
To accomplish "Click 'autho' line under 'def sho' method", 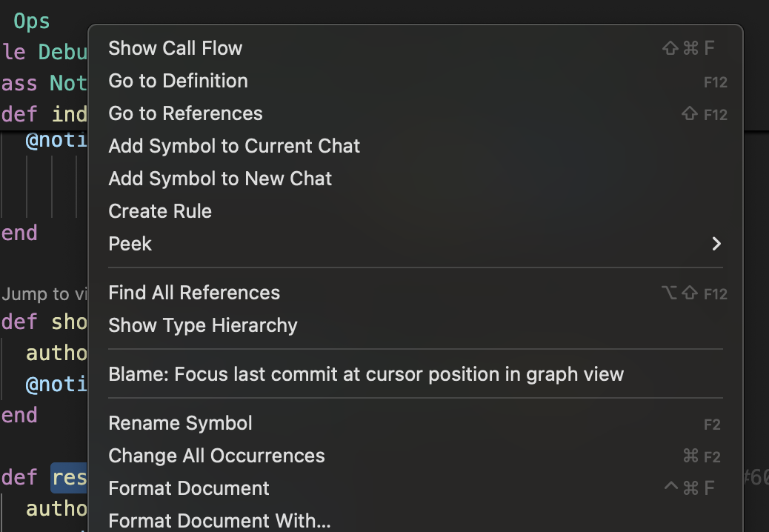I will [x=56, y=353].
